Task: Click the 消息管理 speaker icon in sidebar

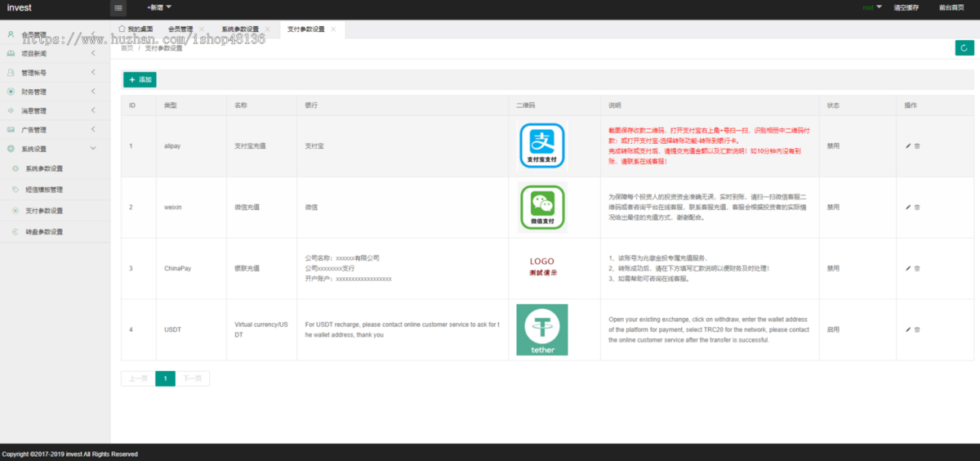Action: 11,110
